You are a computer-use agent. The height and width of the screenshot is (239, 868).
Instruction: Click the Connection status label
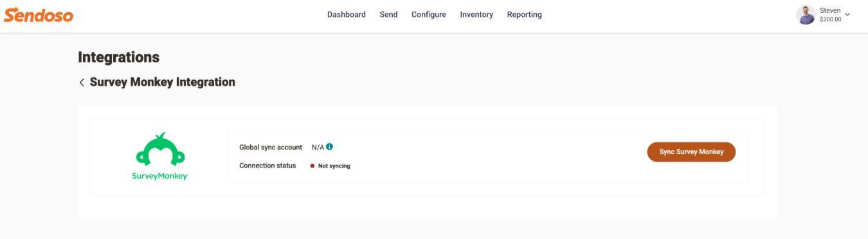[x=267, y=166]
